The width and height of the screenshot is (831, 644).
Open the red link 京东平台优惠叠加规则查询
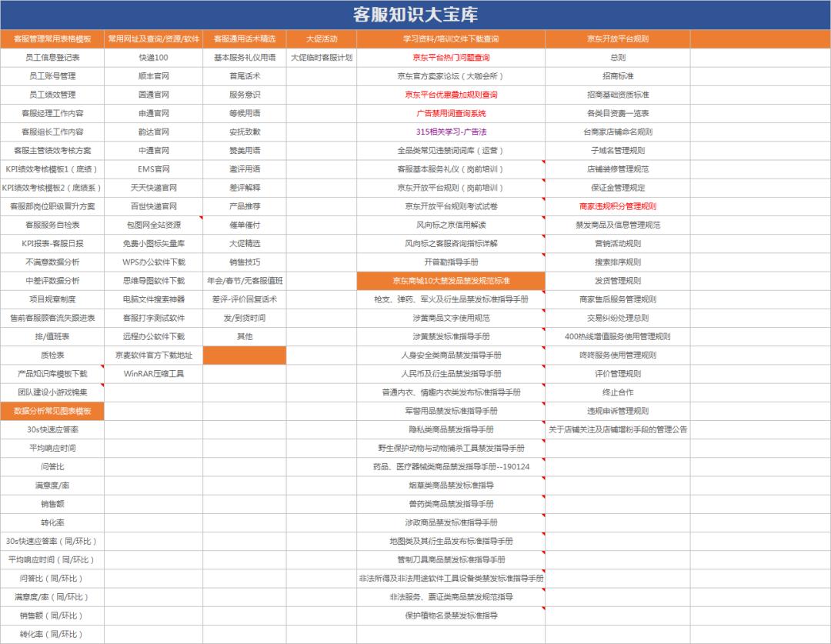click(450, 95)
